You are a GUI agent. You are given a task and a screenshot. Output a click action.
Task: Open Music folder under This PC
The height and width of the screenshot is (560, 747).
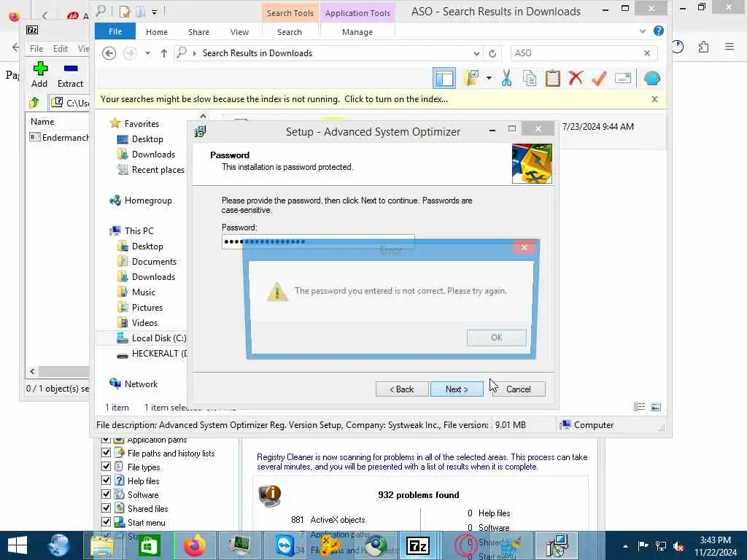[144, 292]
